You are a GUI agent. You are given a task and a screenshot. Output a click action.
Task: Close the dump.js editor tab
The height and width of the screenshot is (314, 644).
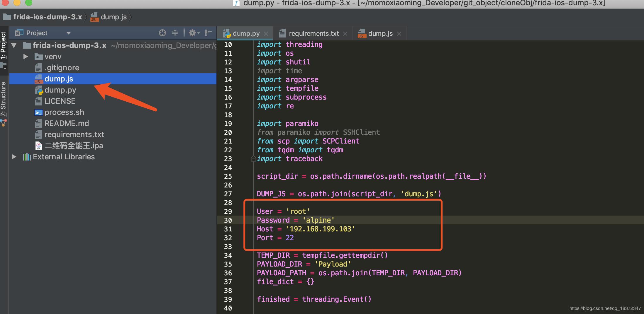399,34
